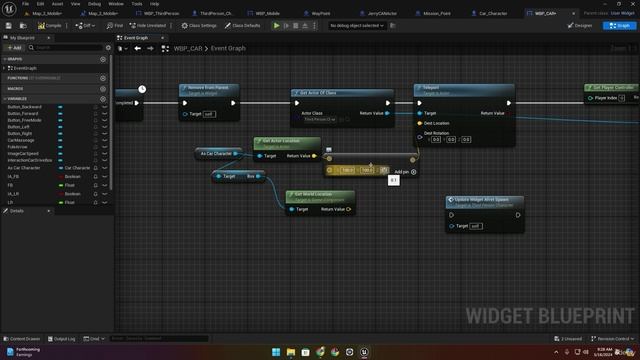
Task: Open the Diff dropdown in toolbar
Action: pos(85,26)
